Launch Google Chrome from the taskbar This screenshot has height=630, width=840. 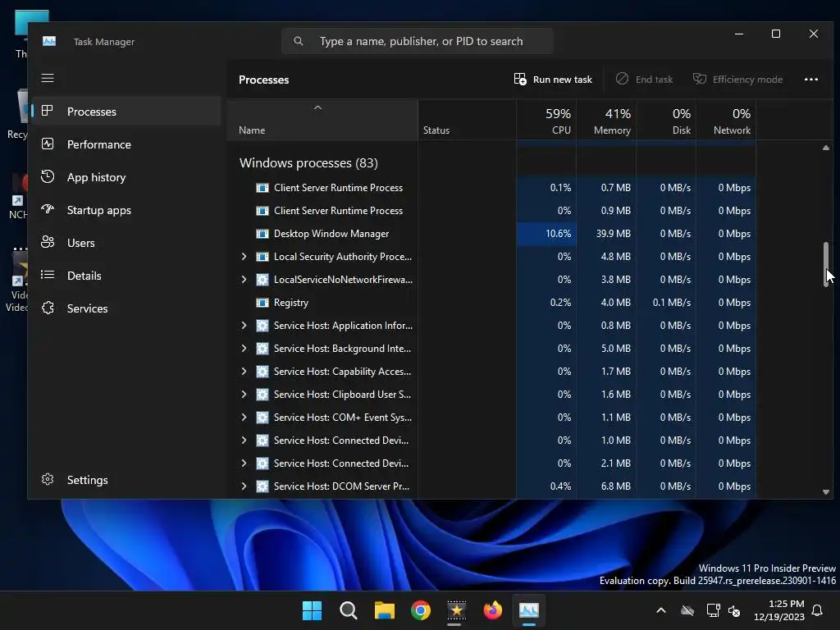(421, 610)
